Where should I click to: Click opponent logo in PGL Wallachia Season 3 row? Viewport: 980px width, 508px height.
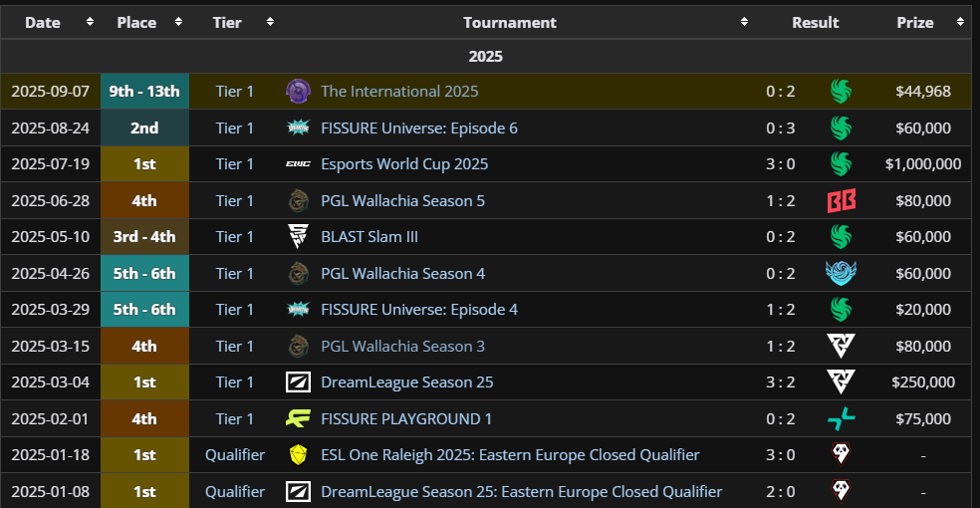pos(841,347)
